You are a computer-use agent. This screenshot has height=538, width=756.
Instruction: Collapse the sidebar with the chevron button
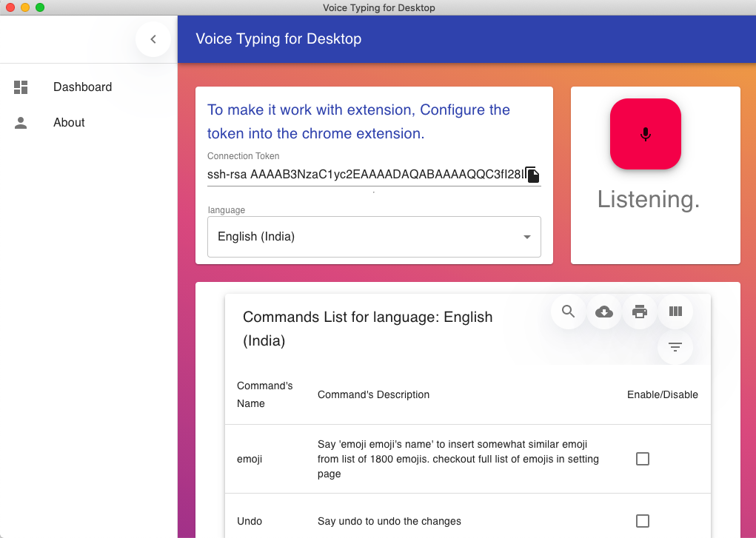pos(153,39)
